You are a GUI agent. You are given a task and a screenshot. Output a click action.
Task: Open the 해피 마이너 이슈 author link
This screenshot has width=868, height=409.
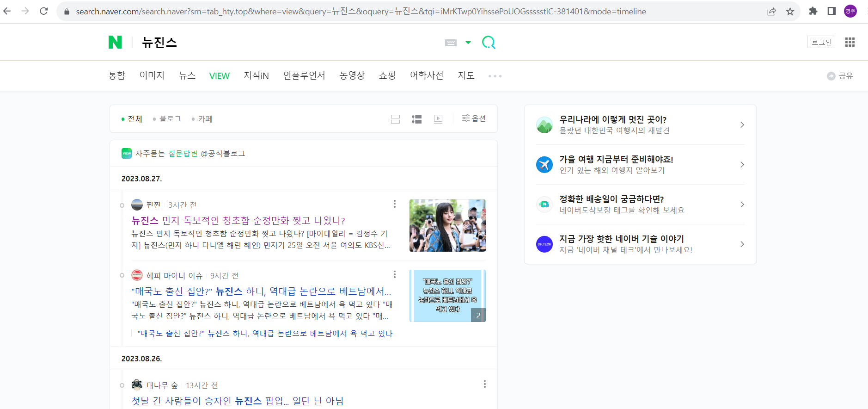(174, 276)
